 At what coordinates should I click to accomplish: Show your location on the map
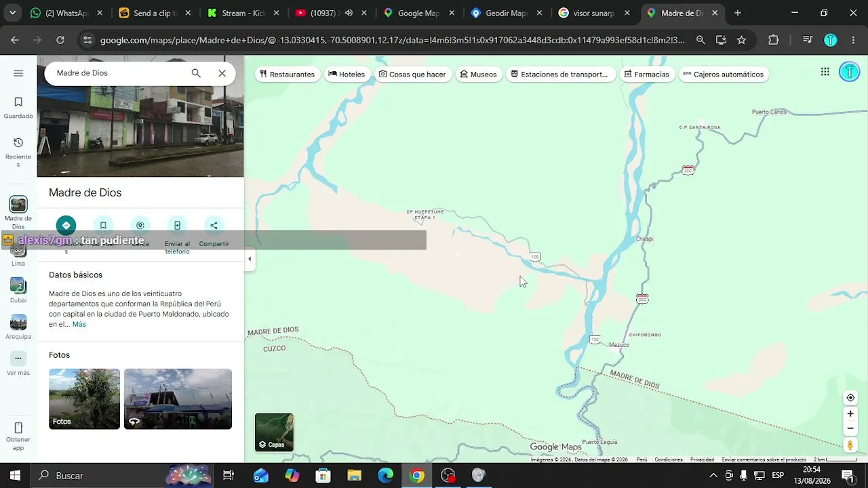850,398
